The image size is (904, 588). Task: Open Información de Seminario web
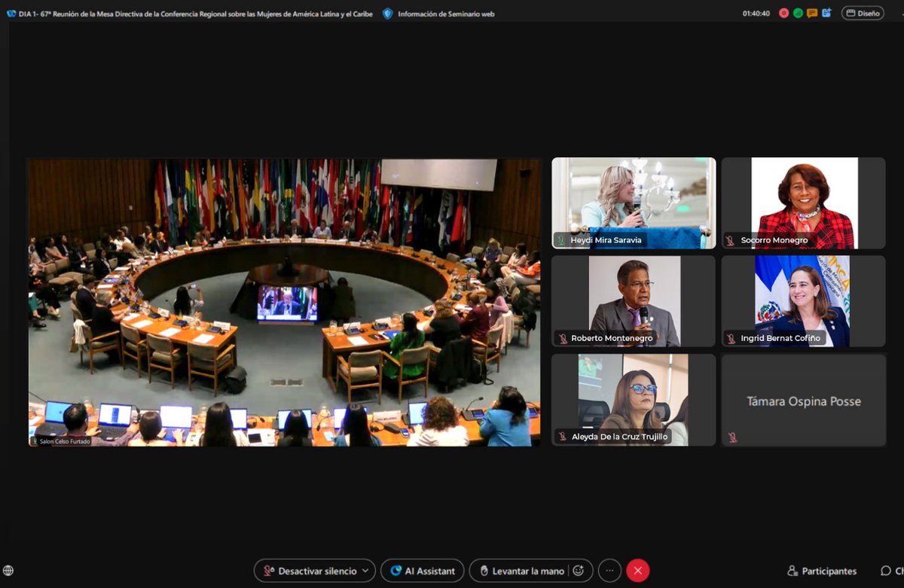click(x=440, y=13)
